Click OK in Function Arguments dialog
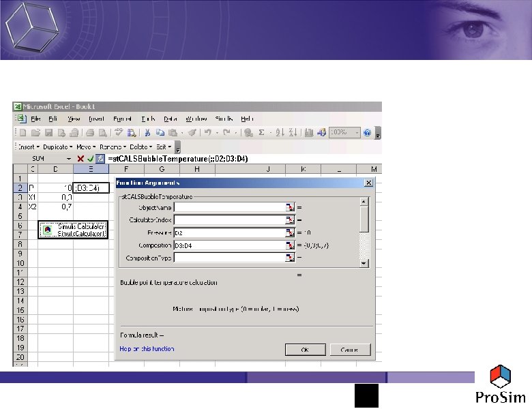 pos(306,350)
